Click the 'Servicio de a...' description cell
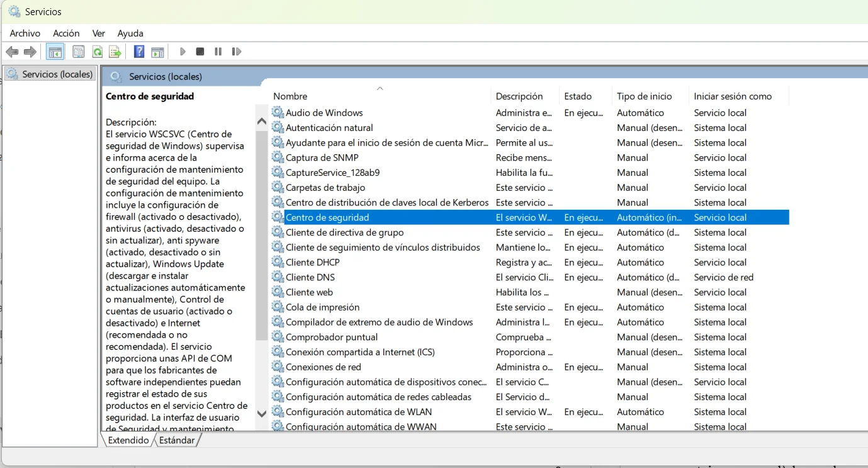The width and height of the screenshot is (868, 468). (x=524, y=127)
